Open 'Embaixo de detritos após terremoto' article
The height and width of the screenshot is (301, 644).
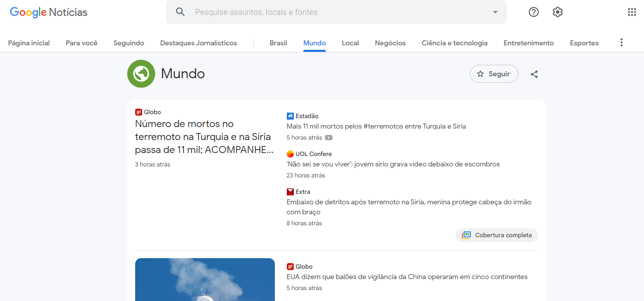[x=409, y=207]
